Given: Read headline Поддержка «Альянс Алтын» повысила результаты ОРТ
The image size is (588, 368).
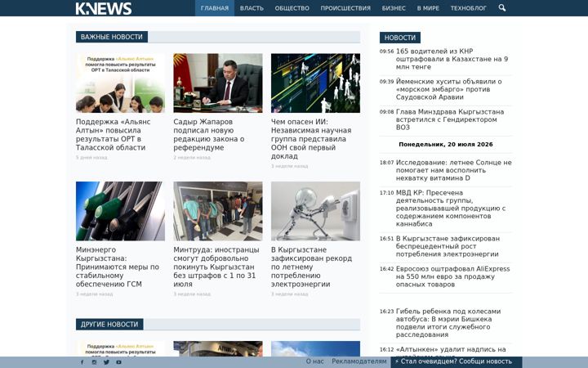Looking at the screenshot, I should click(114, 134).
